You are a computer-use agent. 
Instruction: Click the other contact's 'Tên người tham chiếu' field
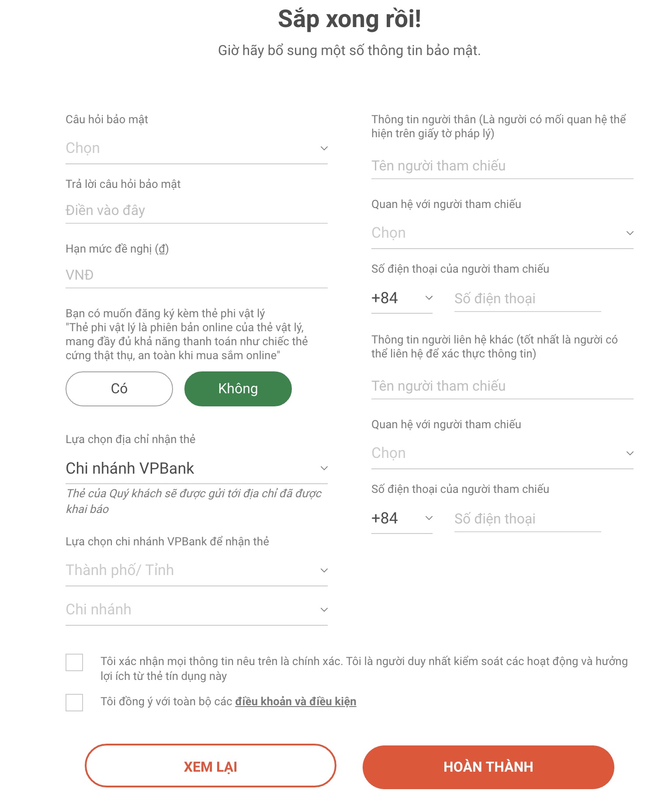(502, 386)
